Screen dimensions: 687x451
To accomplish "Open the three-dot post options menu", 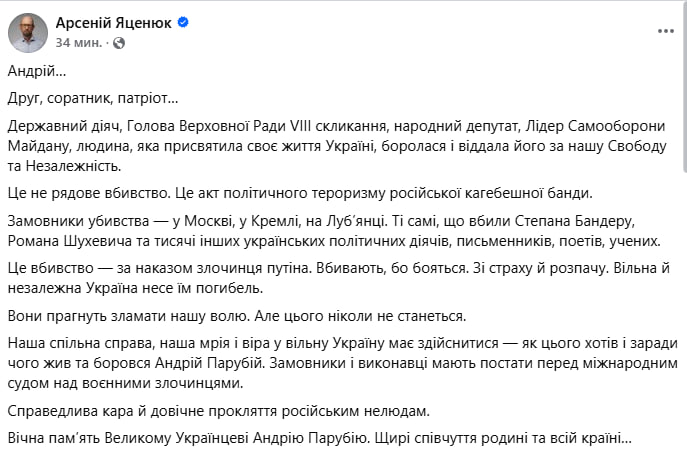I will [x=666, y=31].
